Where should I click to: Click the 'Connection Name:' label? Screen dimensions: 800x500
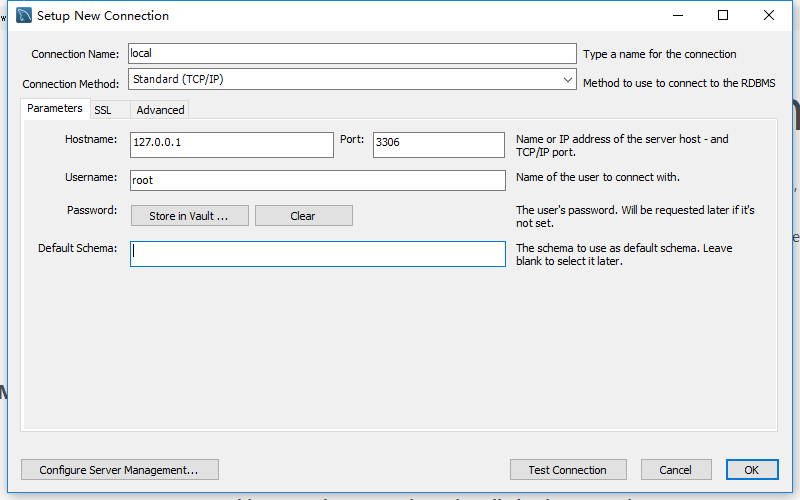[x=75, y=54]
